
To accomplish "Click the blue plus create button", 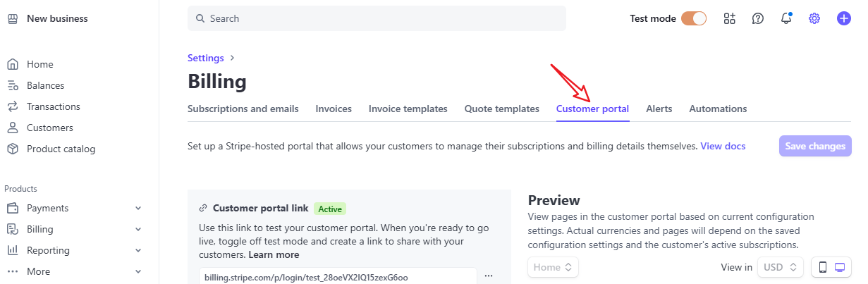I will point(843,18).
